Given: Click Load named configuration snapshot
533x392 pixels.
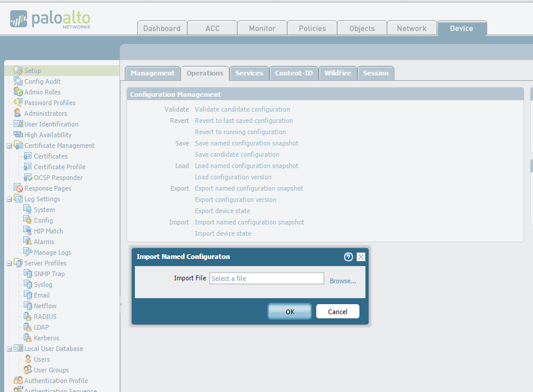Looking at the screenshot, I should tap(247, 166).
